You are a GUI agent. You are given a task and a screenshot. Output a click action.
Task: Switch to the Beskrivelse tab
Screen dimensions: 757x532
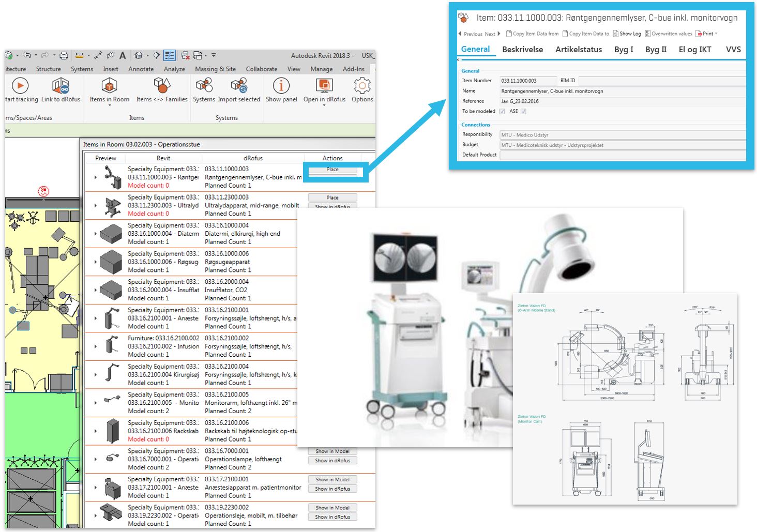[x=523, y=50]
